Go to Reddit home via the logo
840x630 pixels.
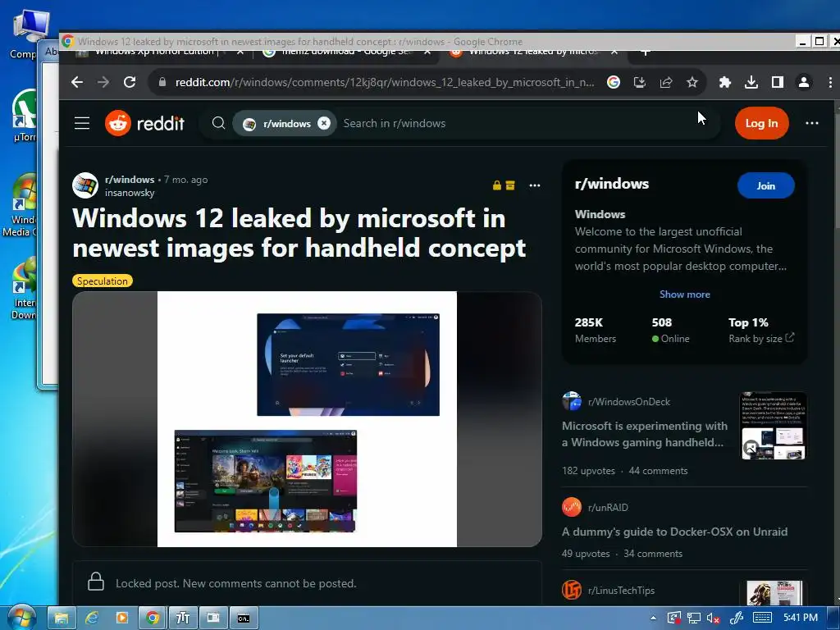coord(144,123)
